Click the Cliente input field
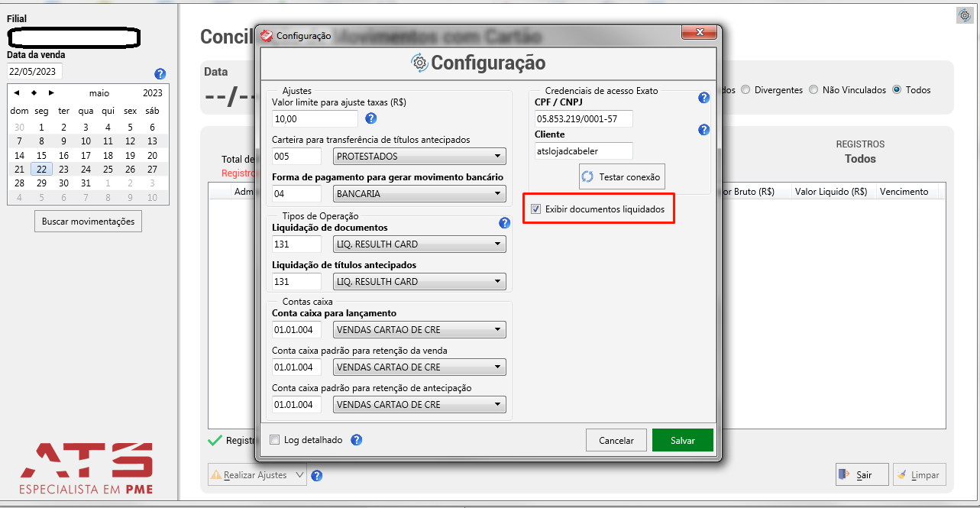Viewport: 980px width, 508px height. (x=584, y=151)
